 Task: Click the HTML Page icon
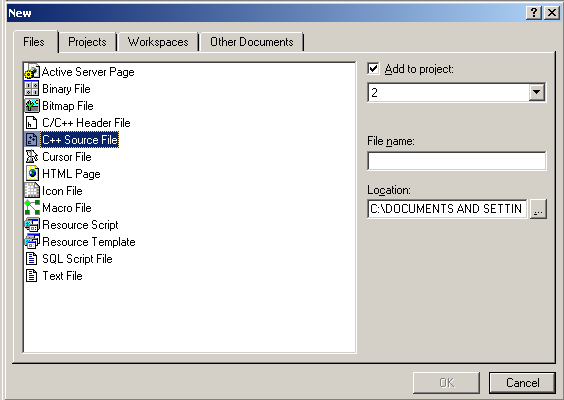point(32,173)
